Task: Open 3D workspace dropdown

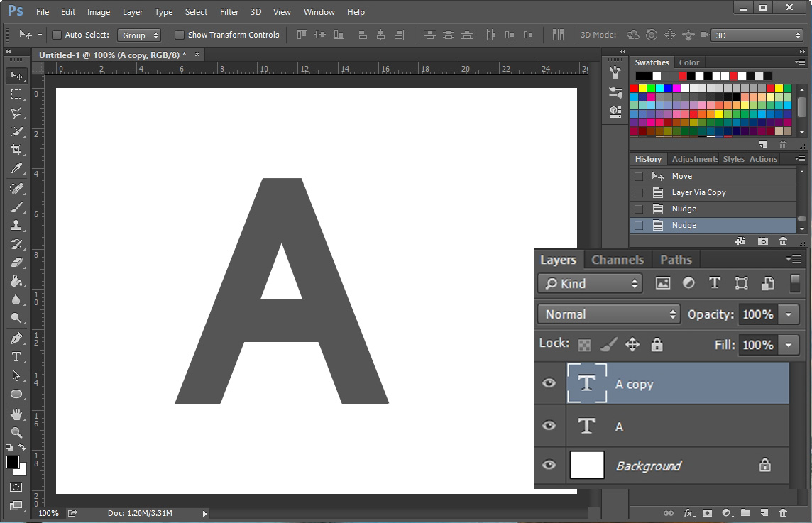Action: pyautogui.click(x=757, y=35)
